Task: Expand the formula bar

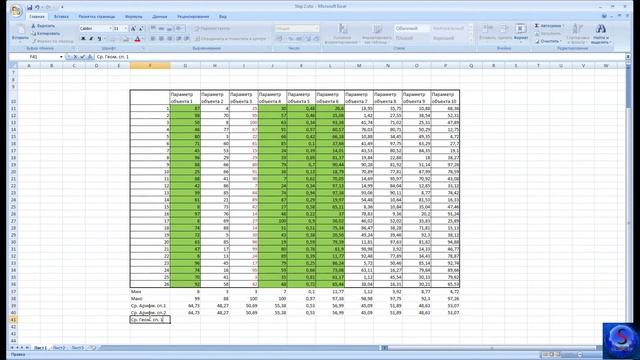Action: coord(628,57)
